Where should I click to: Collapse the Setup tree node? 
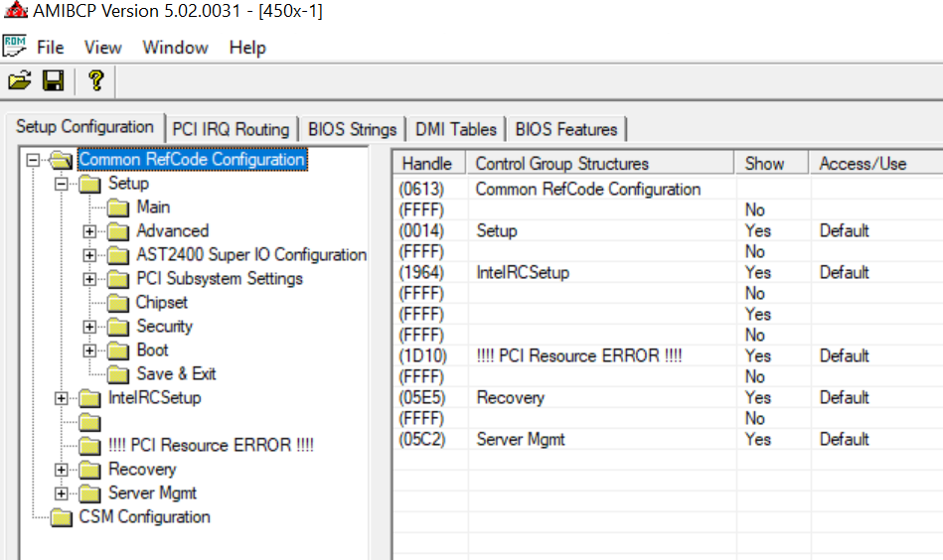62,184
